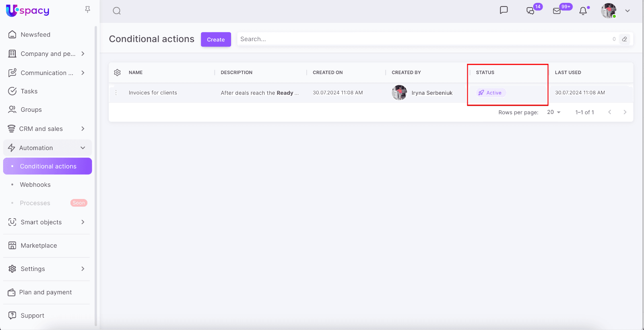The width and height of the screenshot is (644, 330).
Task: Go to Webhooks in the sidebar
Action: click(35, 184)
